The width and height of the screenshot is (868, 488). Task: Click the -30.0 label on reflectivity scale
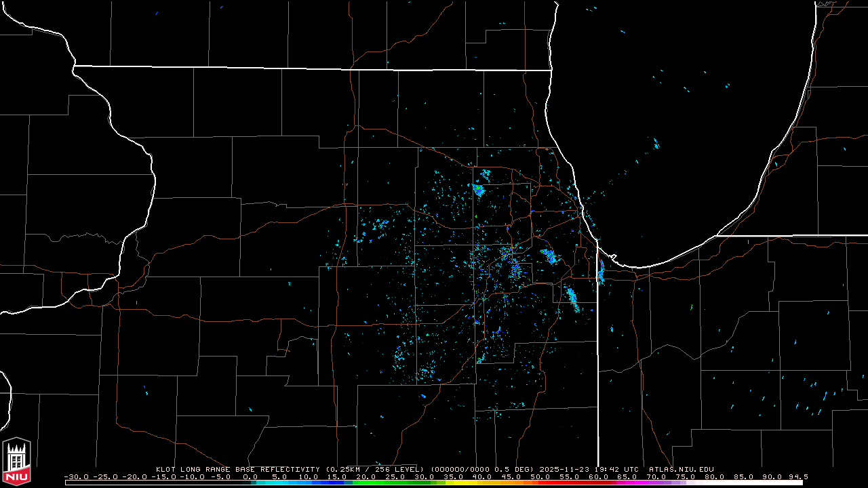coord(77,476)
